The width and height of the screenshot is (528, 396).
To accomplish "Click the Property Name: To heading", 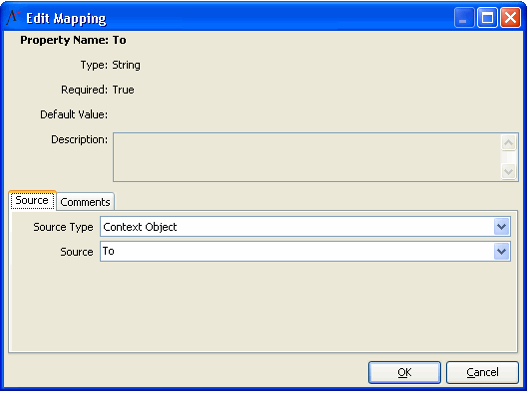I will (73, 40).
